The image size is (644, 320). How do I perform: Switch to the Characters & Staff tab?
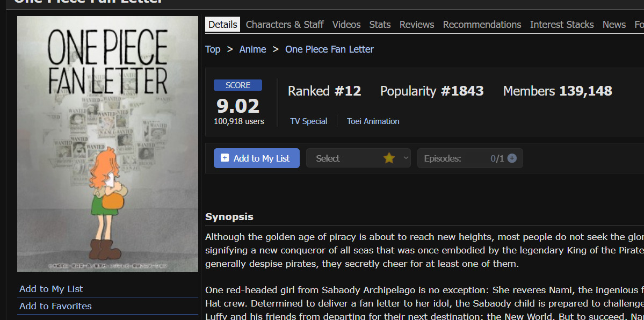click(285, 25)
